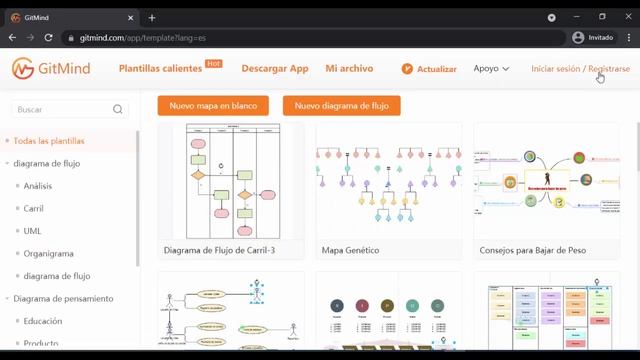The height and width of the screenshot is (360, 640).
Task: Click the tab search dropdown icon
Action: coord(551,18)
